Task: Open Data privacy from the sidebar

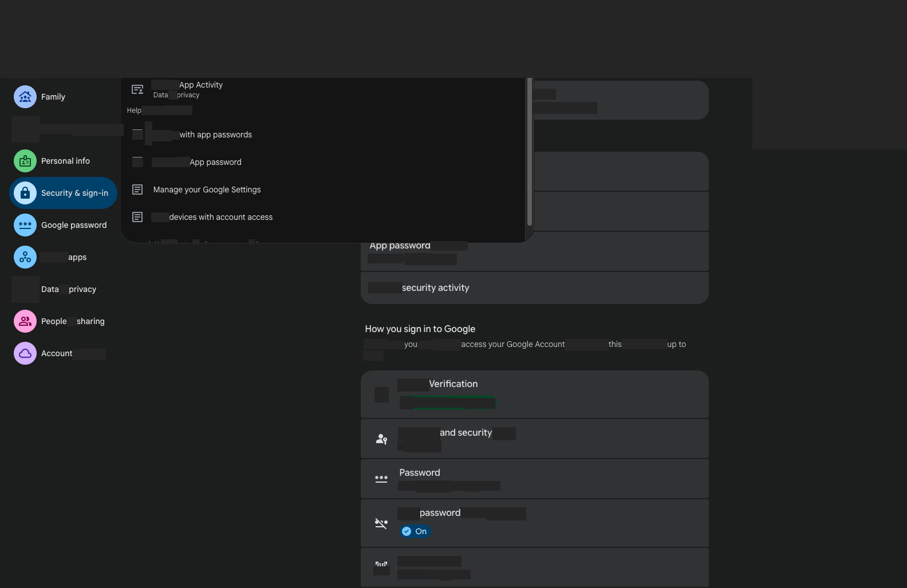Action: (63, 289)
